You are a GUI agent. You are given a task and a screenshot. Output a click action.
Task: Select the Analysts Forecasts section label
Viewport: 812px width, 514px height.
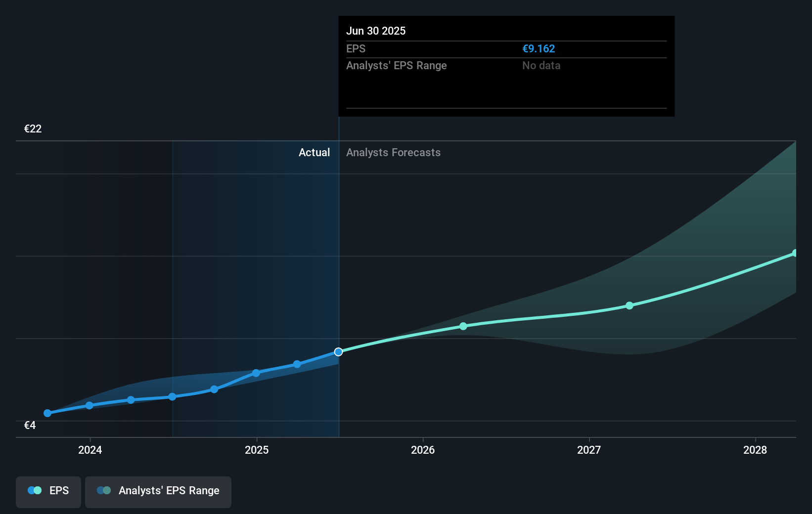pyautogui.click(x=393, y=152)
